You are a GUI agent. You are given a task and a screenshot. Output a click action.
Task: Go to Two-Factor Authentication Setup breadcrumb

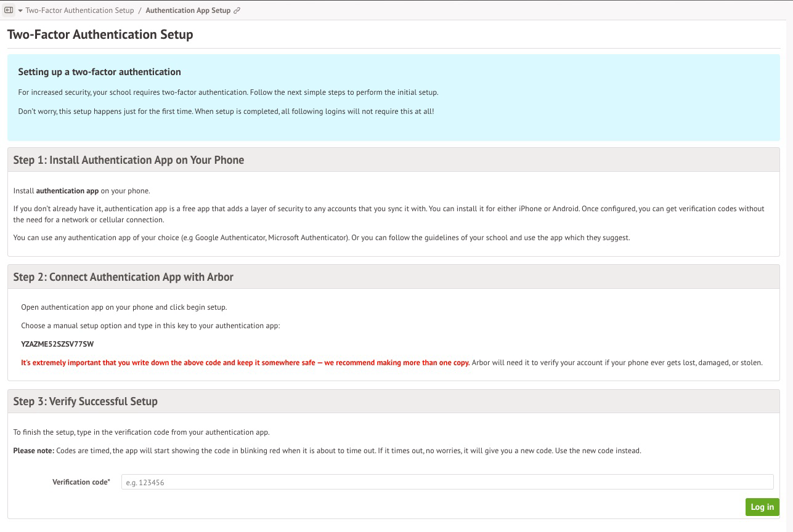(x=79, y=10)
